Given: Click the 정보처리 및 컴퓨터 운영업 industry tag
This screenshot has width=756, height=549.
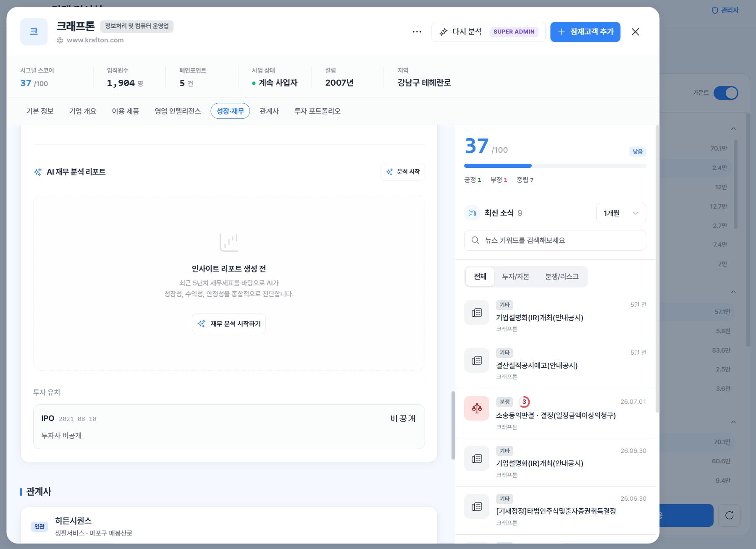Looking at the screenshot, I should pos(137,26).
